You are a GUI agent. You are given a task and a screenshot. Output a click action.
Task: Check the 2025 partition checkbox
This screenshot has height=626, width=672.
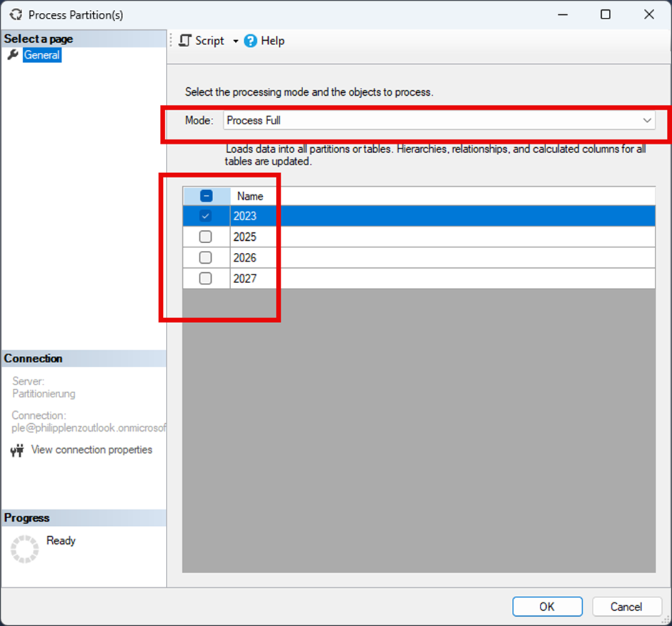point(205,237)
